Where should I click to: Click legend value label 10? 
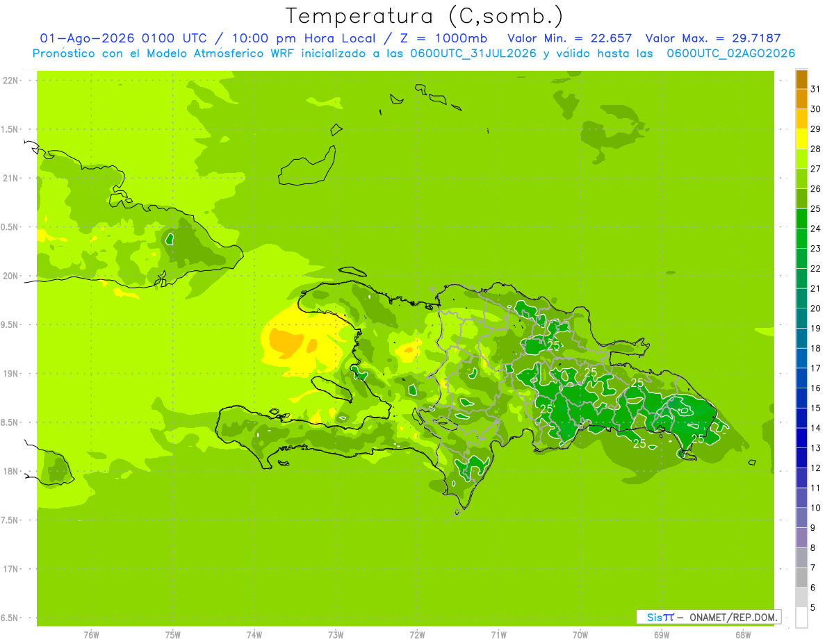pos(815,508)
